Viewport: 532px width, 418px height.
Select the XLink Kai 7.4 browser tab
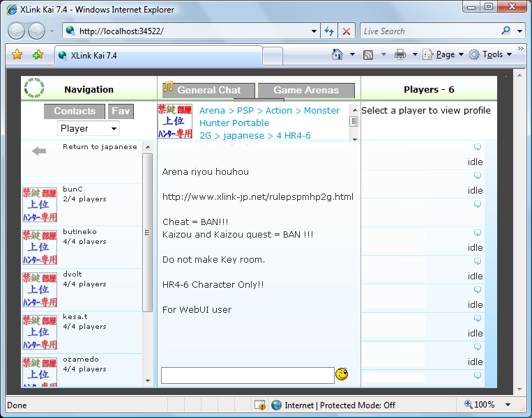point(159,55)
